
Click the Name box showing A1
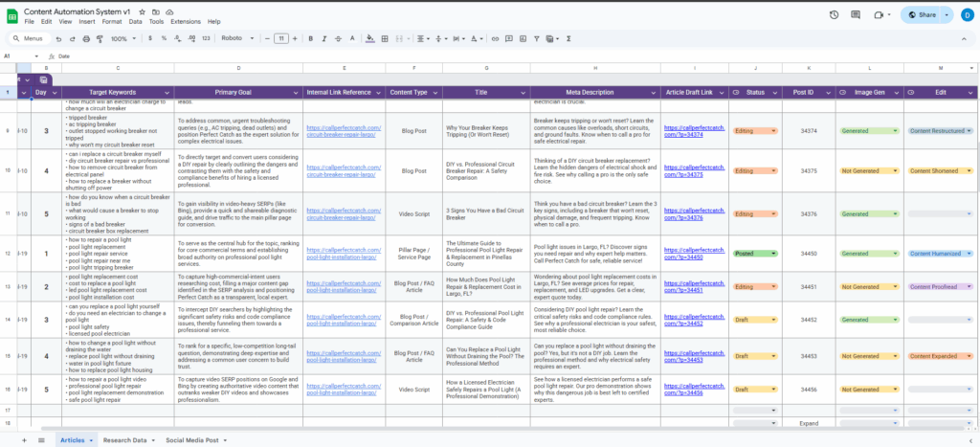click(x=19, y=56)
